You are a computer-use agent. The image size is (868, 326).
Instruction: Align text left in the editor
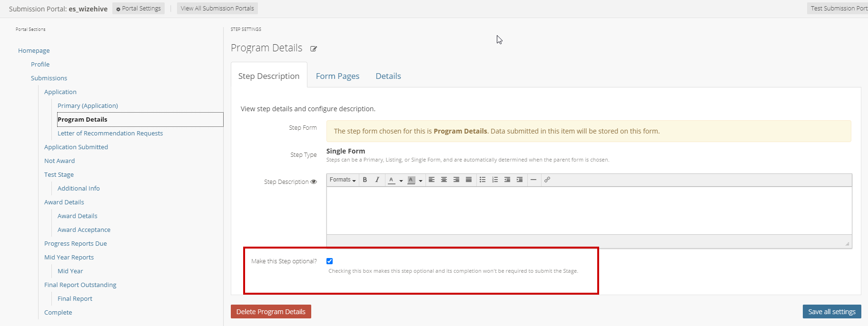click(432, 180)
